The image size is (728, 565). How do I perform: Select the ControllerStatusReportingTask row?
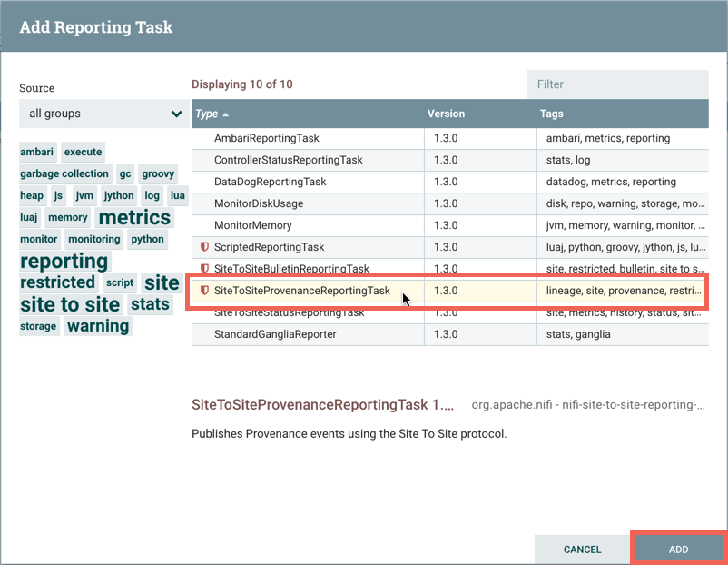click(450, 160)
